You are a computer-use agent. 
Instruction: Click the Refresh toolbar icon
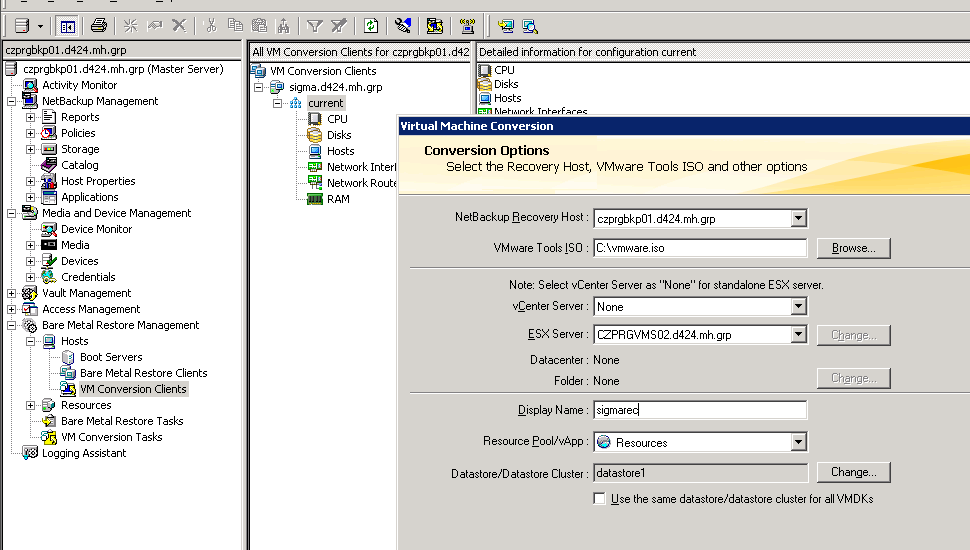click(371, 25)
